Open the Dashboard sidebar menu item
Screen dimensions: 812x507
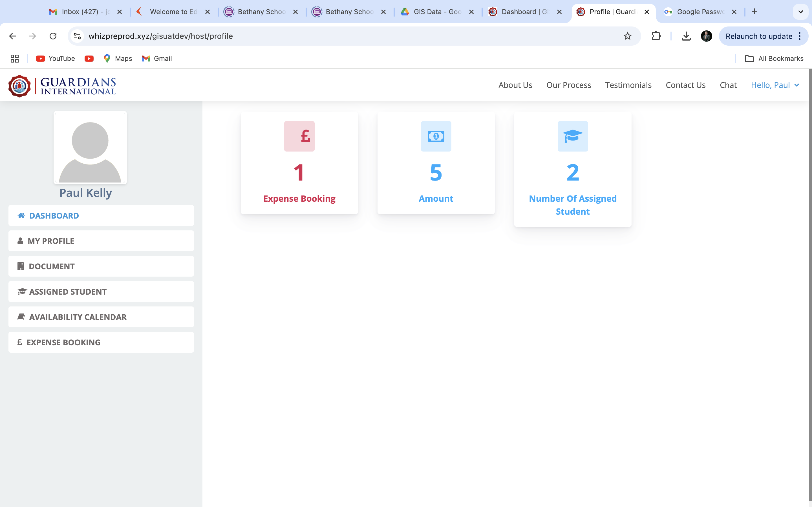(101, 215)
